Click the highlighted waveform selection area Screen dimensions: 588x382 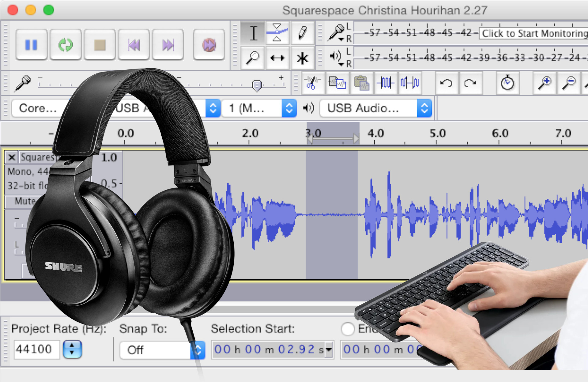click(332, 215)
